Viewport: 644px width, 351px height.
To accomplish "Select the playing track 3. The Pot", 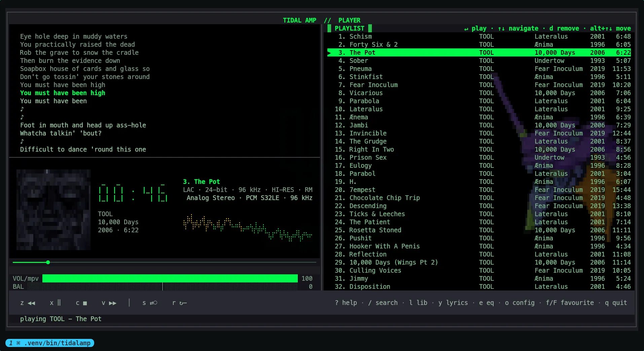I will click(479, 53).
